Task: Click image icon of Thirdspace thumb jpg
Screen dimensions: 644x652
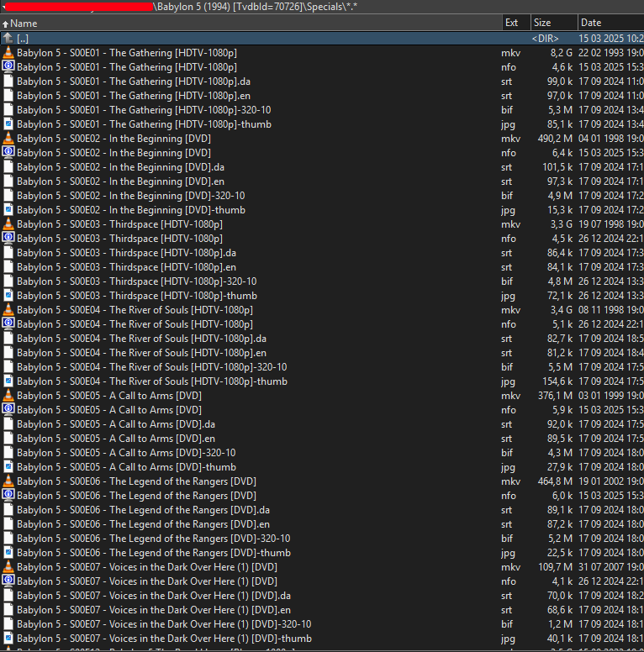Action: point(8,296)
